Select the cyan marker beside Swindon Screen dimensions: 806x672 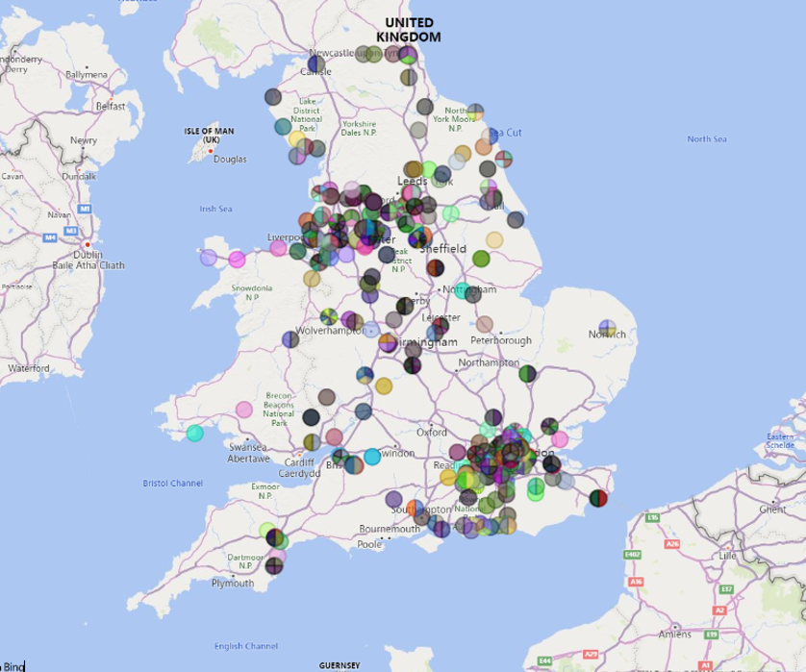372,456
